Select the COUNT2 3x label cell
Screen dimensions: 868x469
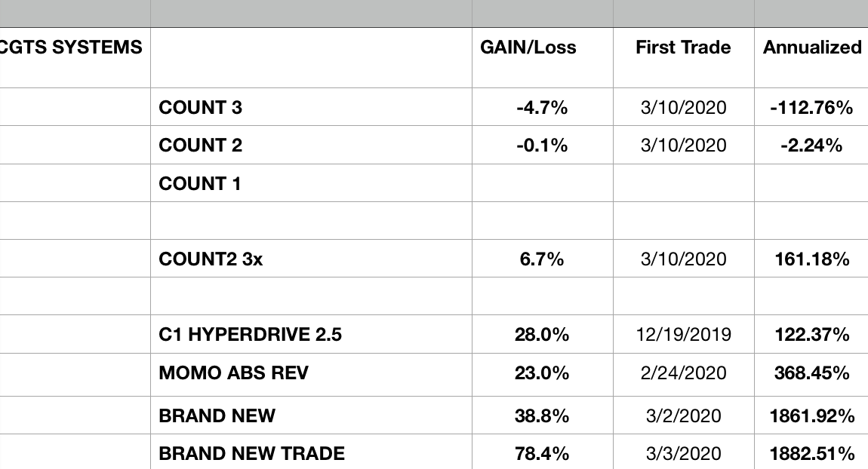click(211, 259)
